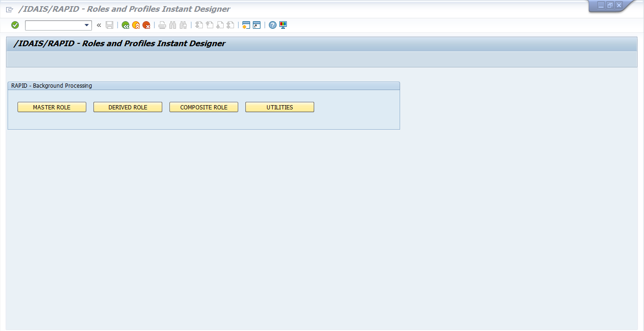The image size is (644, 331).
Task: Click the Print icon
Action: click(x=162, y=25)
